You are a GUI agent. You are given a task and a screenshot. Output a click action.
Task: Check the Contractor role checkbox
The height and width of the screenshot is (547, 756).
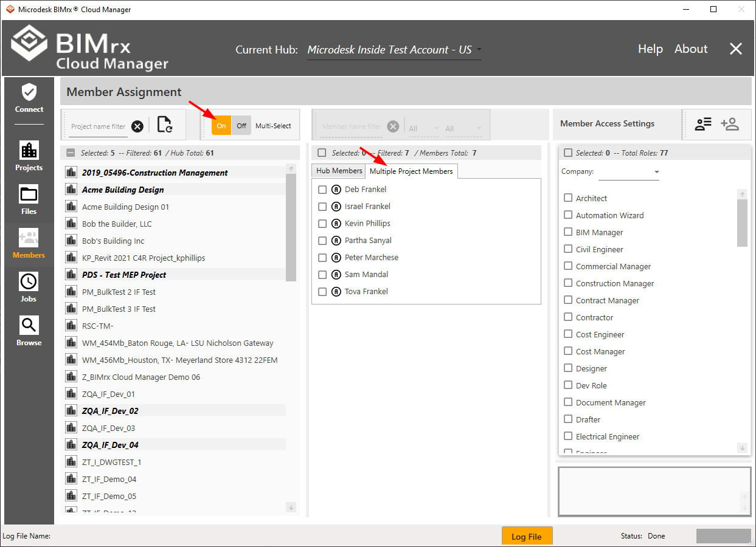coord(568,317)
